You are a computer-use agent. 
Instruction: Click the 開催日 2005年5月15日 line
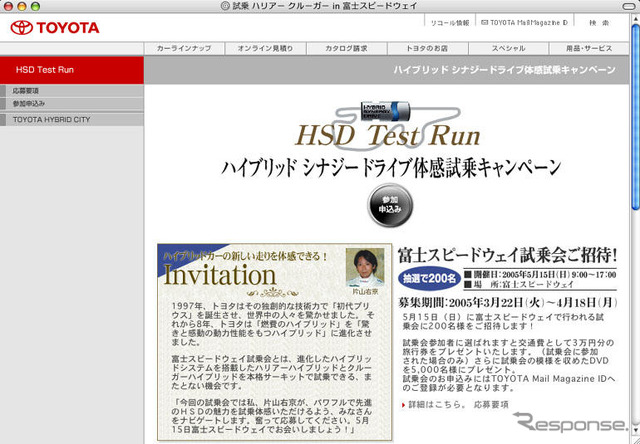point(540,275)
